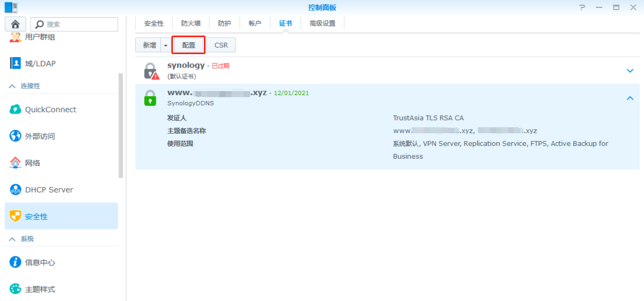The width and height of the screenshot is (644, 301).
Task: Click the DHCP Server icon
Action: 16,190
